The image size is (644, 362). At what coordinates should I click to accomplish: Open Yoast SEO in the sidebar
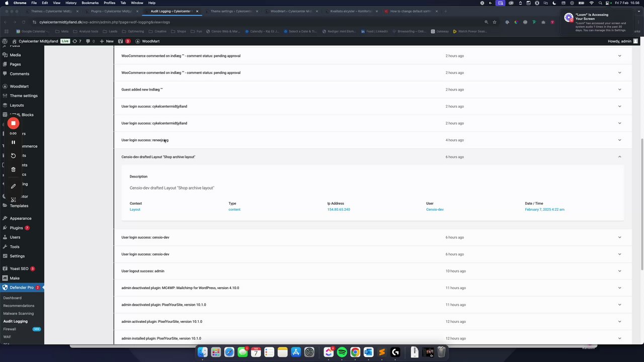tap(19, 268)
